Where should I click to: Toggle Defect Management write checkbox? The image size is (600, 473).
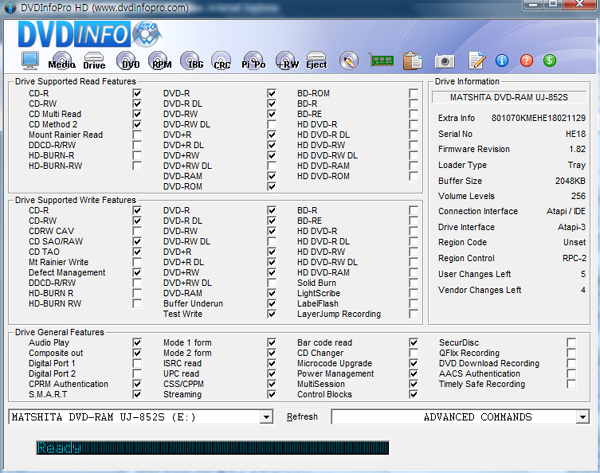point(137,272)
